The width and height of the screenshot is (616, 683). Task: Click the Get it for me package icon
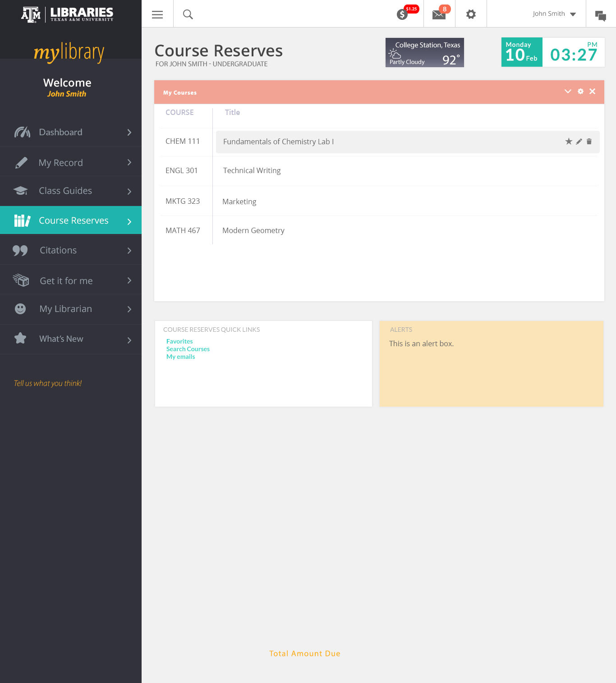coord(21,280)
